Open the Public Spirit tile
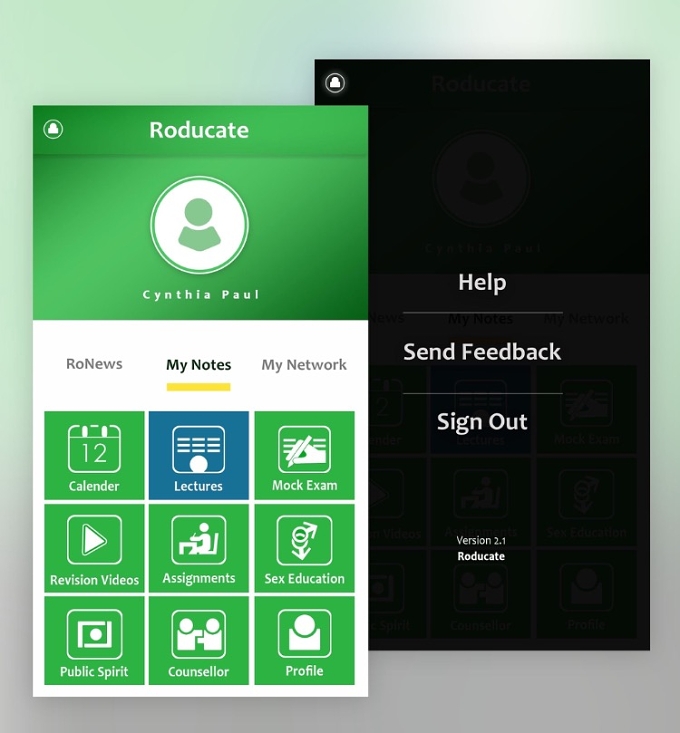This screenshot has width=680, height=733. click(x=94, y=640)
